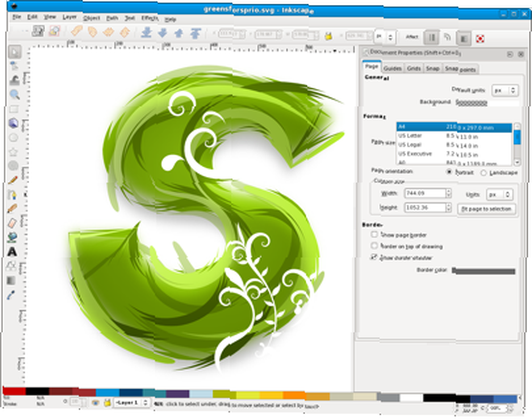
Task: Select the Node edit tool
Action: 14,66
